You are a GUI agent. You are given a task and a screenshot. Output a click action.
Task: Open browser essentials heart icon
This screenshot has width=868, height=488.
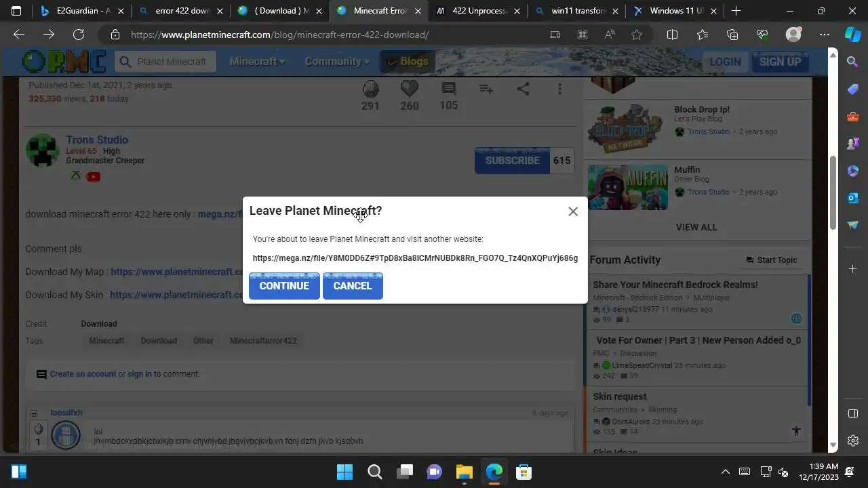[x=762, y=35]
